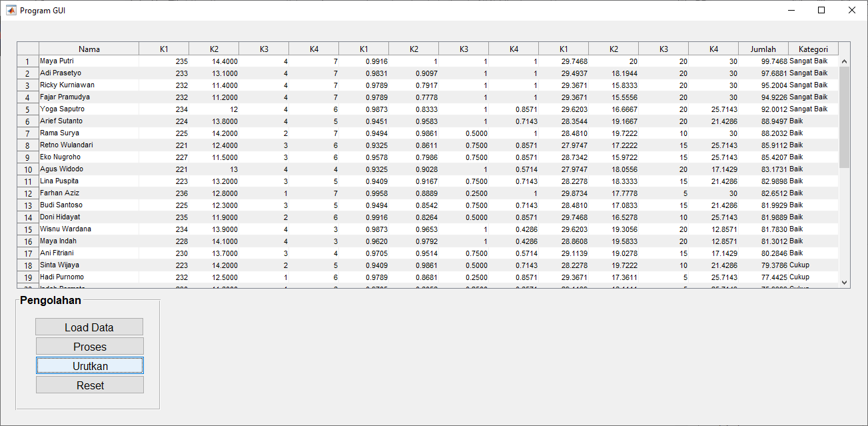Screen dimensions: 868x426
Task: Select the Nama column header
Action: point(89,49)
